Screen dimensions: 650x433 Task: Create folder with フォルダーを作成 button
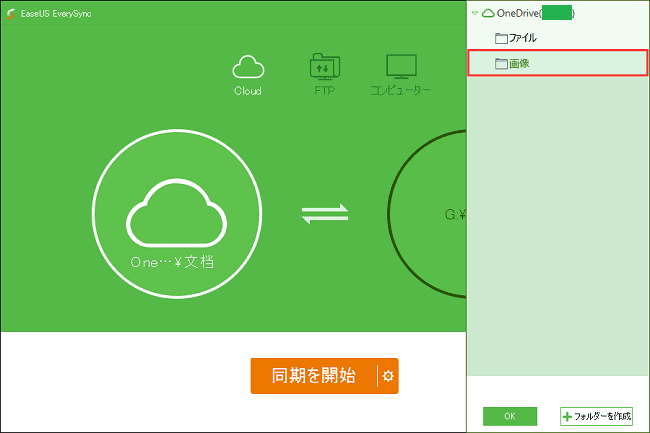click(x=597, y=416)
